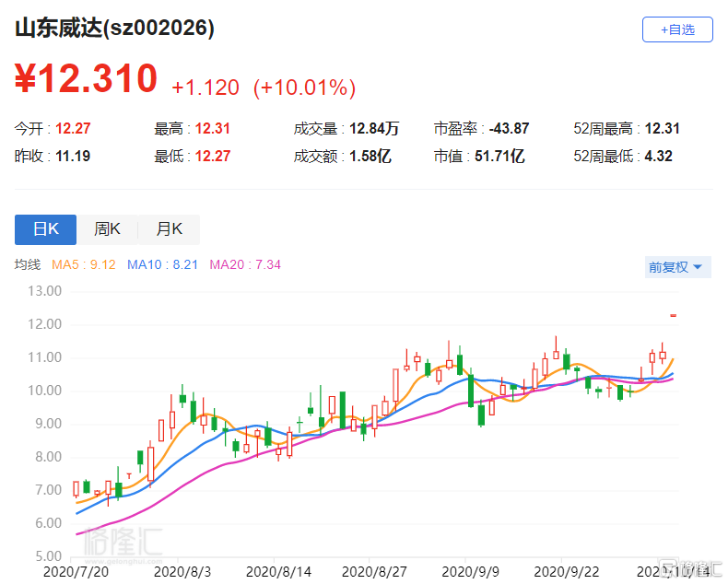Click the MA5 : 9.12 legend label

coord(84,265)
